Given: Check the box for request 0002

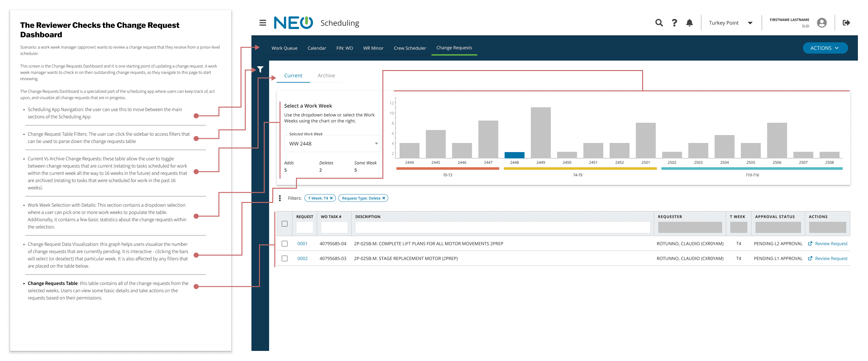Looking at the screenshot, I should [284, 259].
